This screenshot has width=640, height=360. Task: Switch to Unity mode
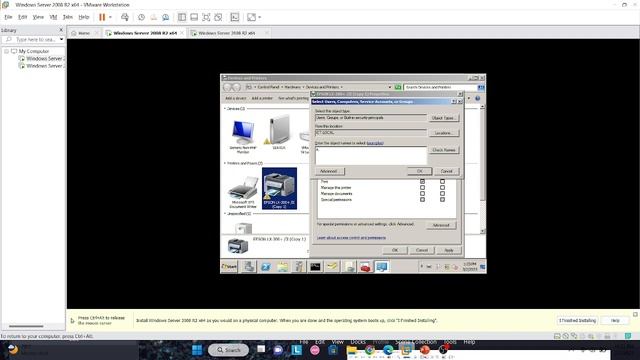click(x=218, y=17)
